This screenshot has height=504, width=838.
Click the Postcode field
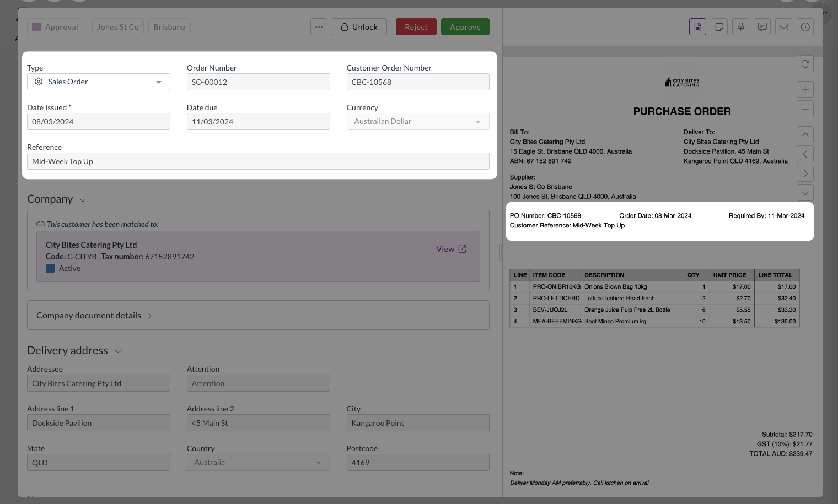click(x=418, y=463)
